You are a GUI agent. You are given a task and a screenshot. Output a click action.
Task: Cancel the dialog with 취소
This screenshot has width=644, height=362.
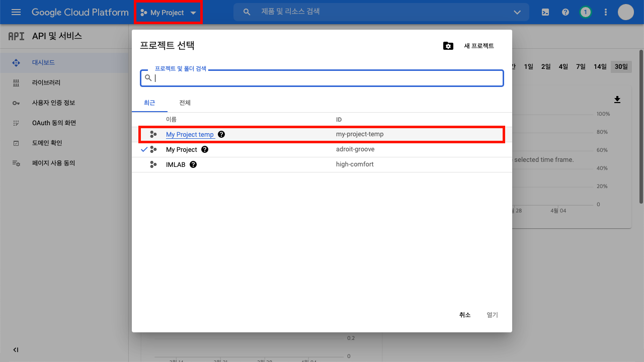(x=465, y=315)
